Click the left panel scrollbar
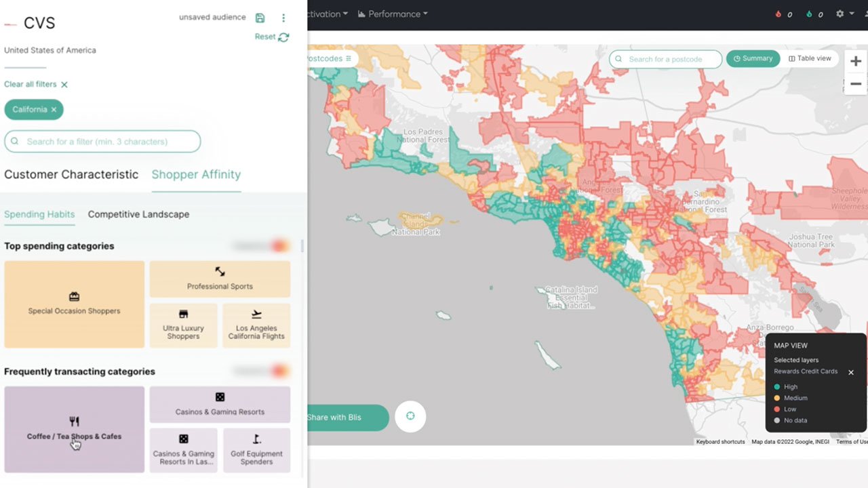868x488 pixels. pyautogui.click(x=302, y=246)
